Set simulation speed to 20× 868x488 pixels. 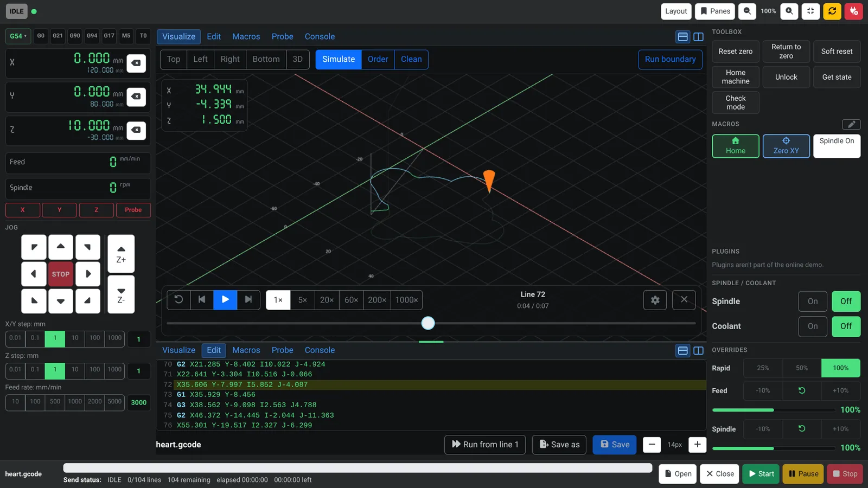point(327,300)
